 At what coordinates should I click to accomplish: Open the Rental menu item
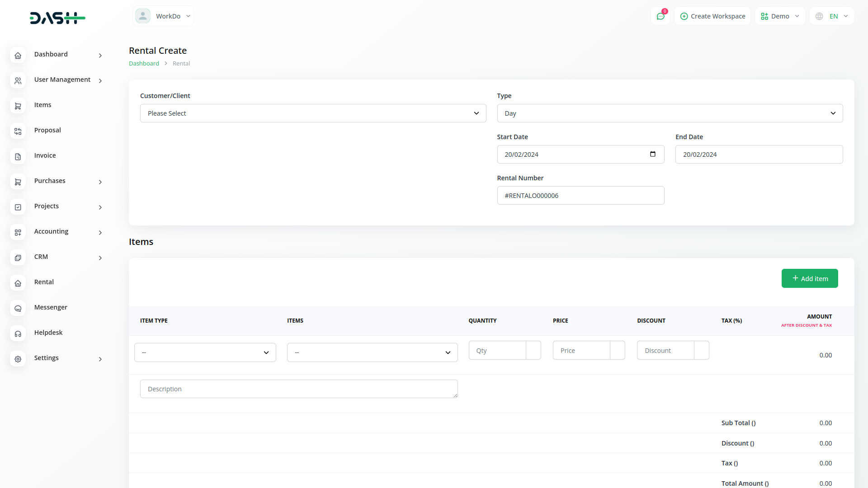click(44, 282)
